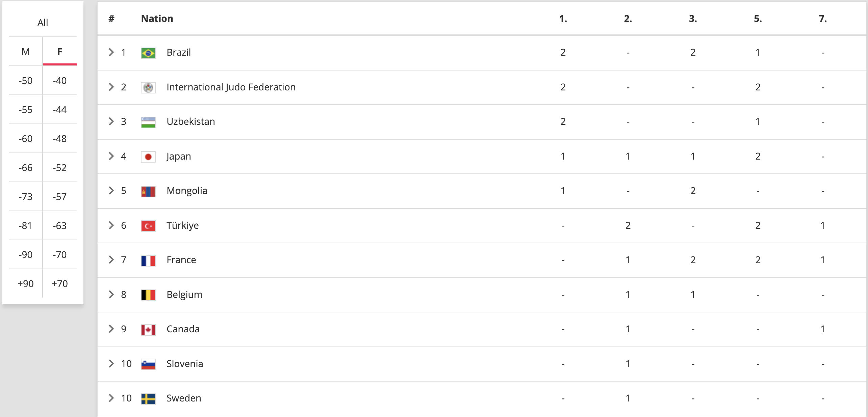868x417 pixels.
Task: Click the Sweden flag icon
Action: point(148,399)
